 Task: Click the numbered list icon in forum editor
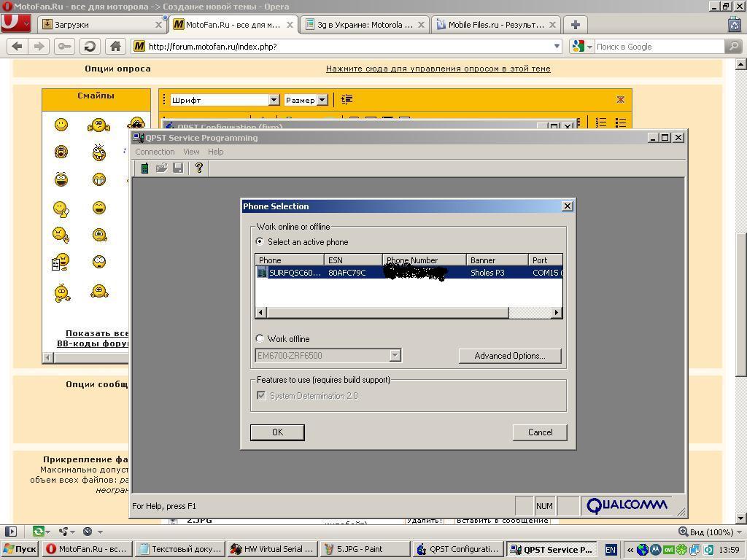(601, 122)
